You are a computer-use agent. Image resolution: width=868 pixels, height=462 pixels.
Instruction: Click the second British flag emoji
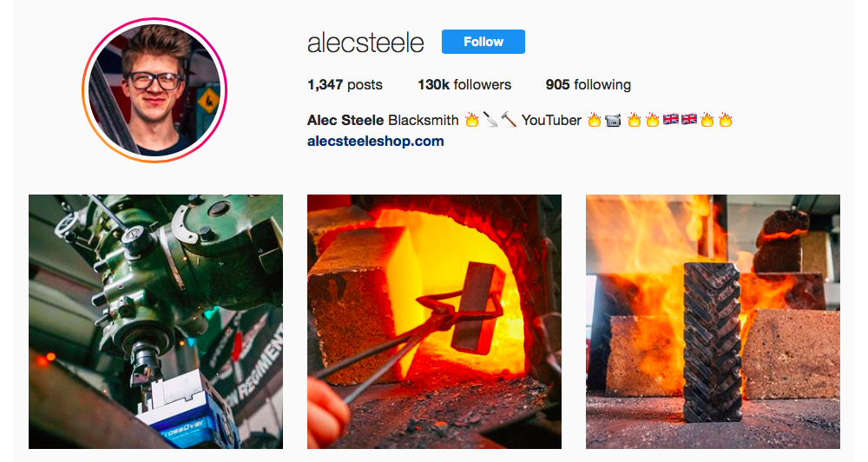688,120
